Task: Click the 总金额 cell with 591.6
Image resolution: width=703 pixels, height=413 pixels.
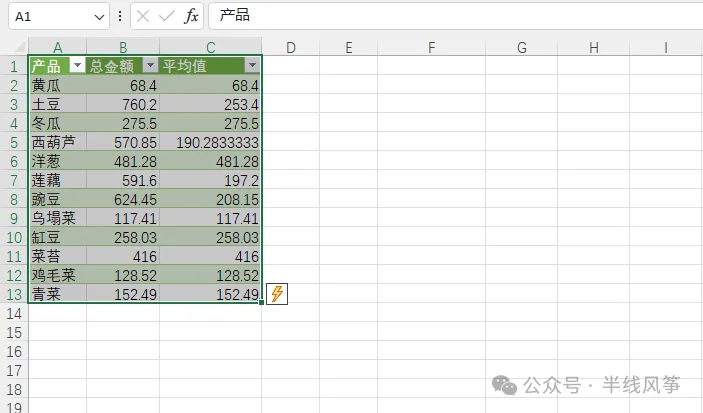Action: 123,180
